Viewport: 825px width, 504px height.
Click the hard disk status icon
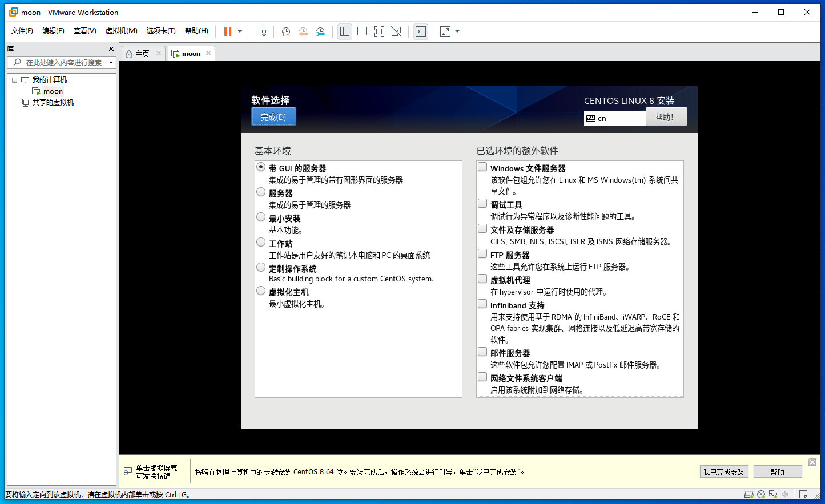pyautogui.click(x=748, y=494)
